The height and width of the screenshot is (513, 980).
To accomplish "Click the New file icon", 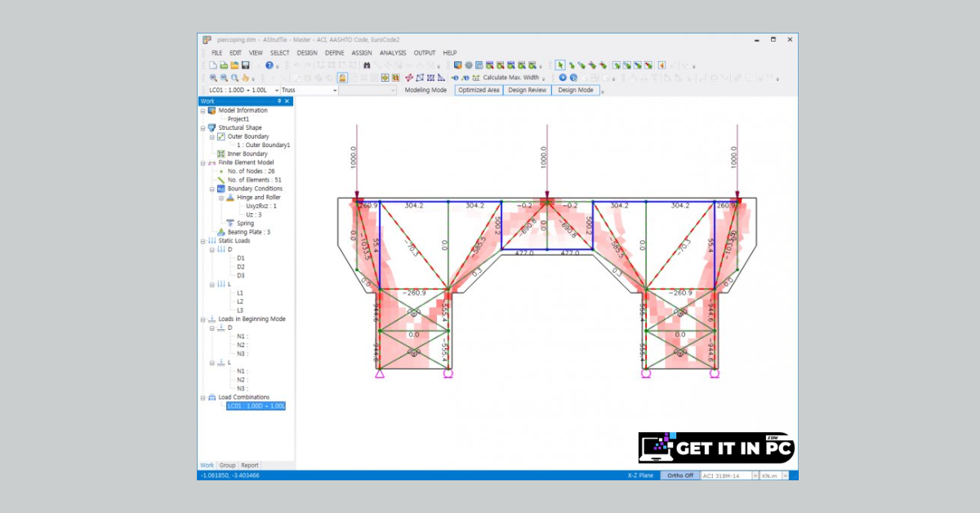I will pyautogui.click(x=212, y=65).
